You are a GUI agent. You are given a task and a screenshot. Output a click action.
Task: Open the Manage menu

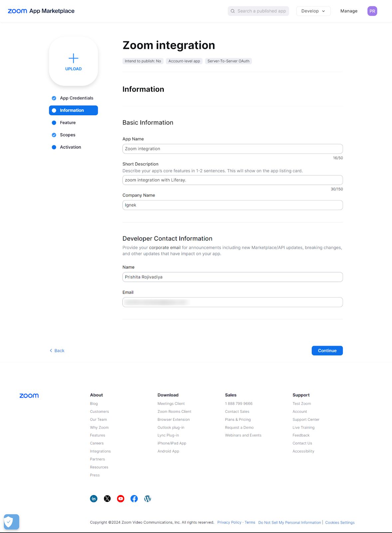coord(349,11)
